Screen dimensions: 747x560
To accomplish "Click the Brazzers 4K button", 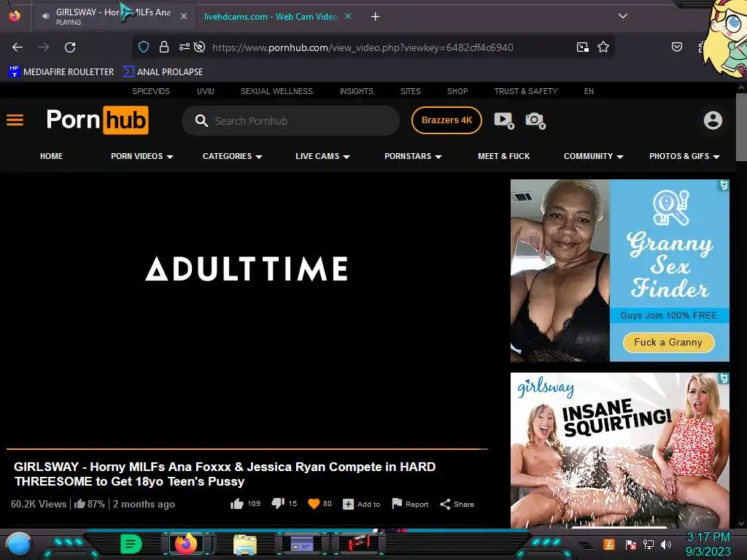I will (x=446, y=120).
